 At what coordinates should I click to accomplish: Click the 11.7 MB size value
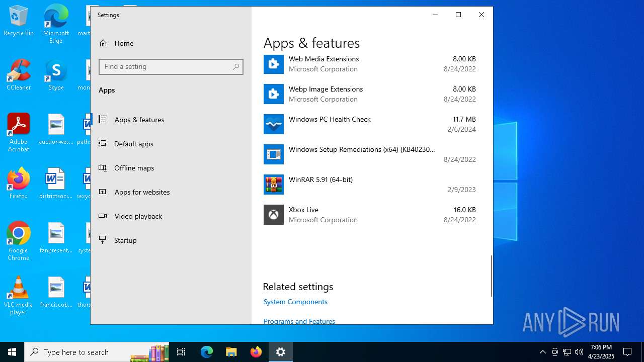tap(464, 119)
